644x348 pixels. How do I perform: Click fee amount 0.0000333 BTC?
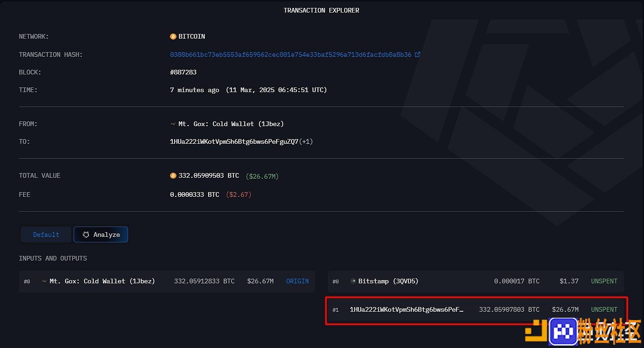(x=195, y=194)
